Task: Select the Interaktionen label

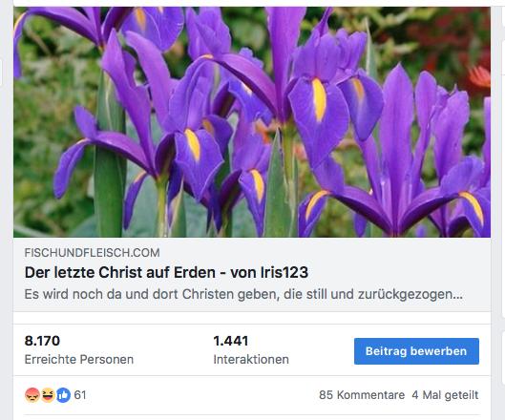Action: (251, 359)
